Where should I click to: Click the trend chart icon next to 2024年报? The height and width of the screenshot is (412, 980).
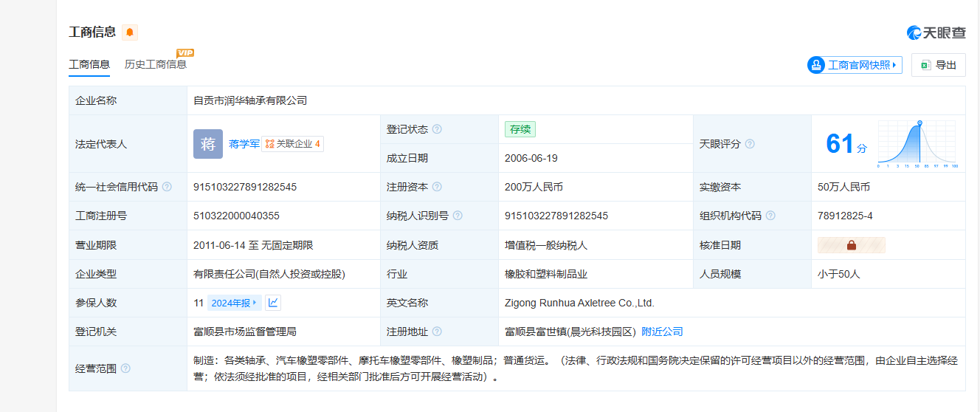point(273,302)
